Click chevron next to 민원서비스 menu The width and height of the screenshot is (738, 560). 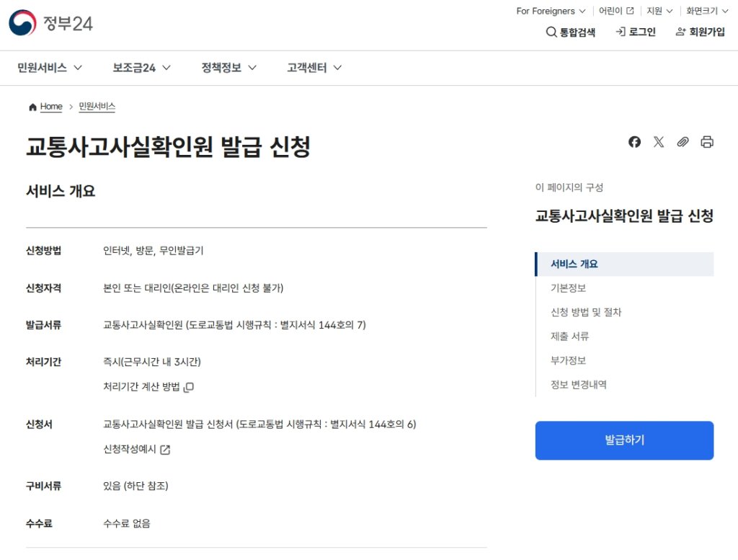[x=78, y=68]
